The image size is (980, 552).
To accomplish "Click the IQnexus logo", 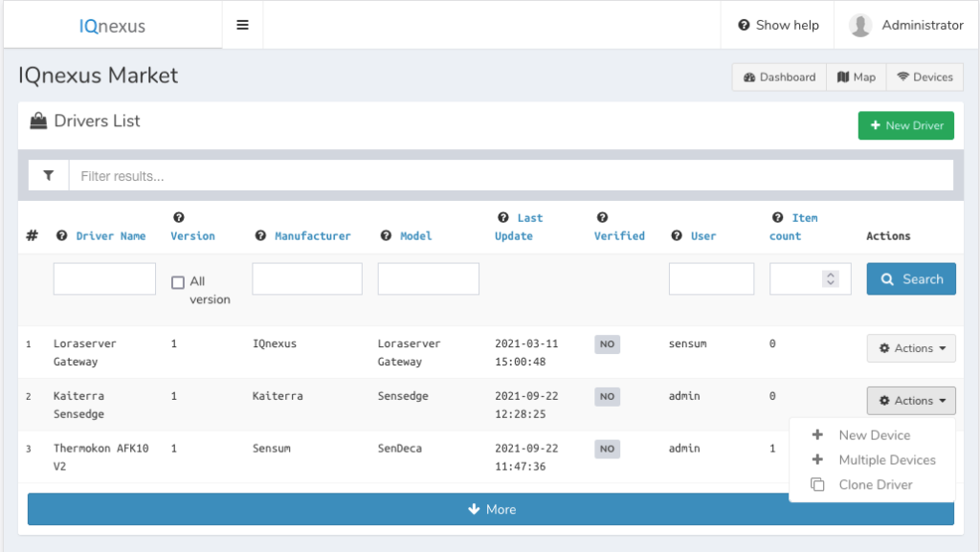I will coord(112,26).
